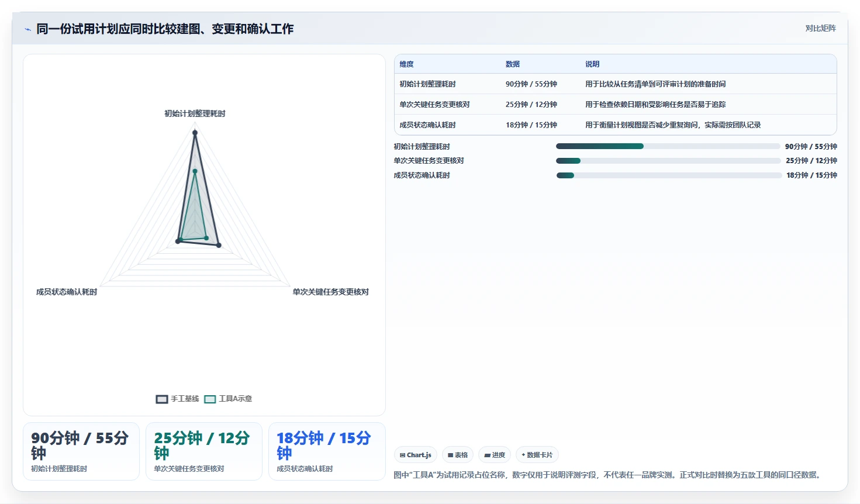Click the 进度 tag chip
The image size is (860, 504).
pyautogui.click(x=495, y=455)
